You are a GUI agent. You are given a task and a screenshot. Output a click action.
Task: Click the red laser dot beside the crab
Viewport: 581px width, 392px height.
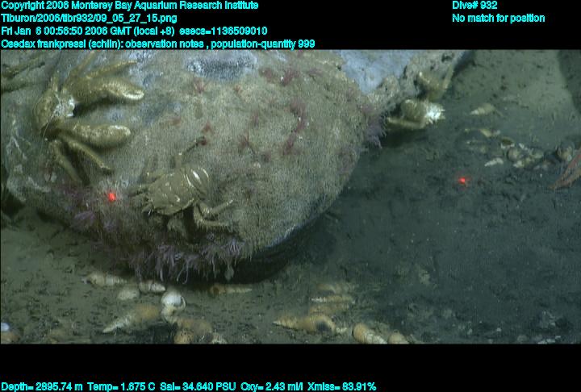(x=111, y=197)
